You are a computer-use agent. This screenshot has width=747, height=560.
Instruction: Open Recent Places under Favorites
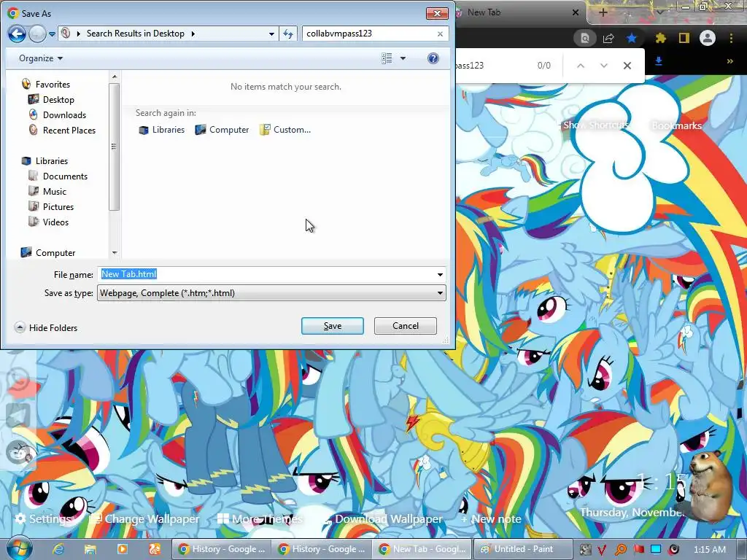pos(69,130)
